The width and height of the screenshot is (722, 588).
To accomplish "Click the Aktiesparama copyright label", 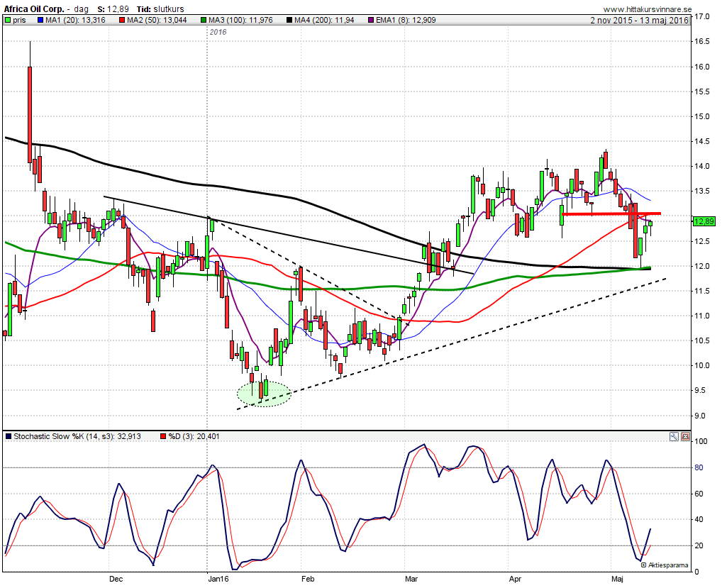I will click(x=665, y=565).
